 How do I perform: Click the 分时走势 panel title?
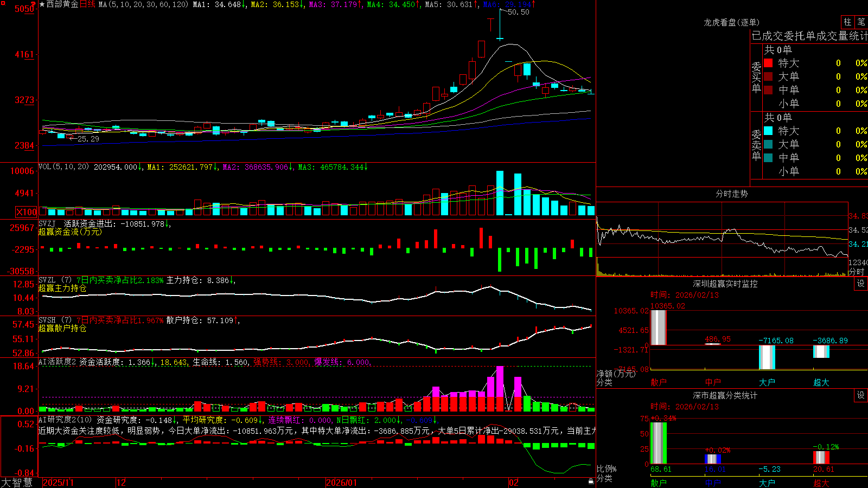732,194
